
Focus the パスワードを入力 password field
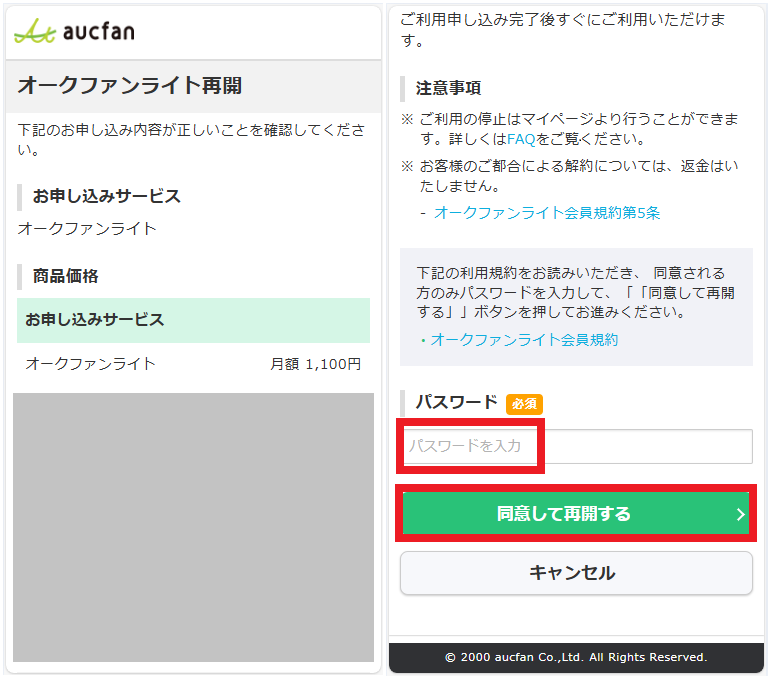click(x=577, y=446)
